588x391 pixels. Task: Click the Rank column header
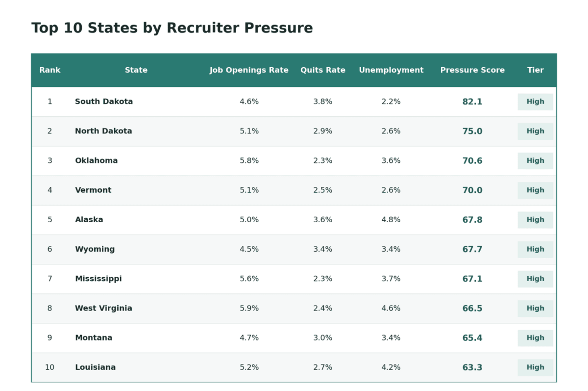[49, 70]
